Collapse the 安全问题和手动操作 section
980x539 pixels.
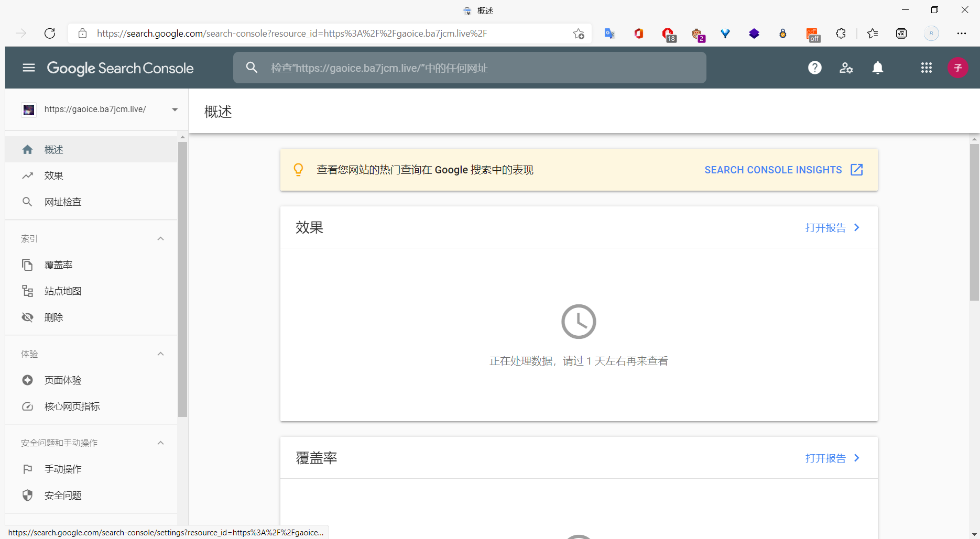[x=160, y=443]
